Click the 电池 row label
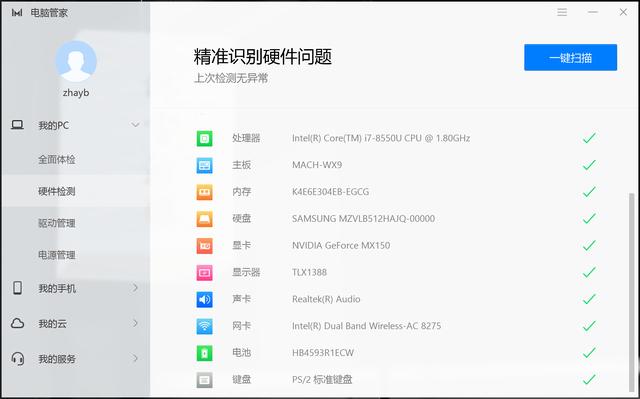 point(242,352)
